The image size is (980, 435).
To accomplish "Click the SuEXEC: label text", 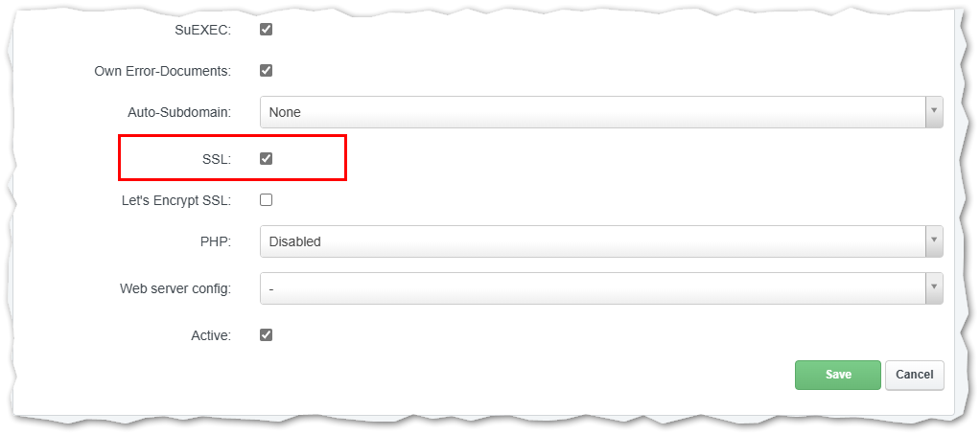I will 203,30.
